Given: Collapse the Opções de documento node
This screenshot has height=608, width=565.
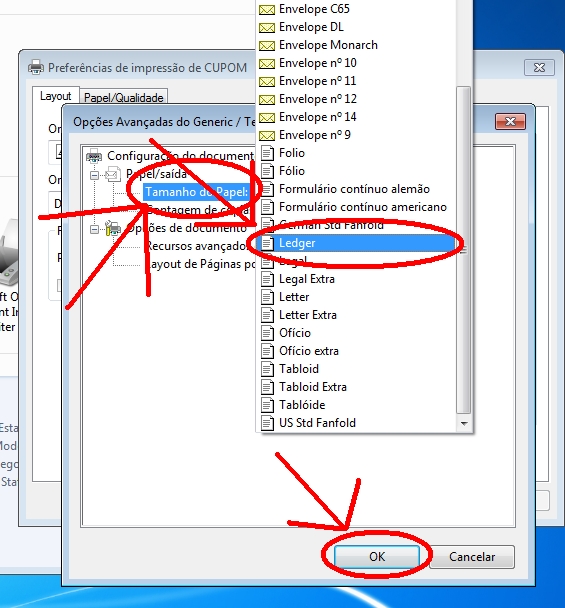Looking at the screenshot, I should coord(94,230).
